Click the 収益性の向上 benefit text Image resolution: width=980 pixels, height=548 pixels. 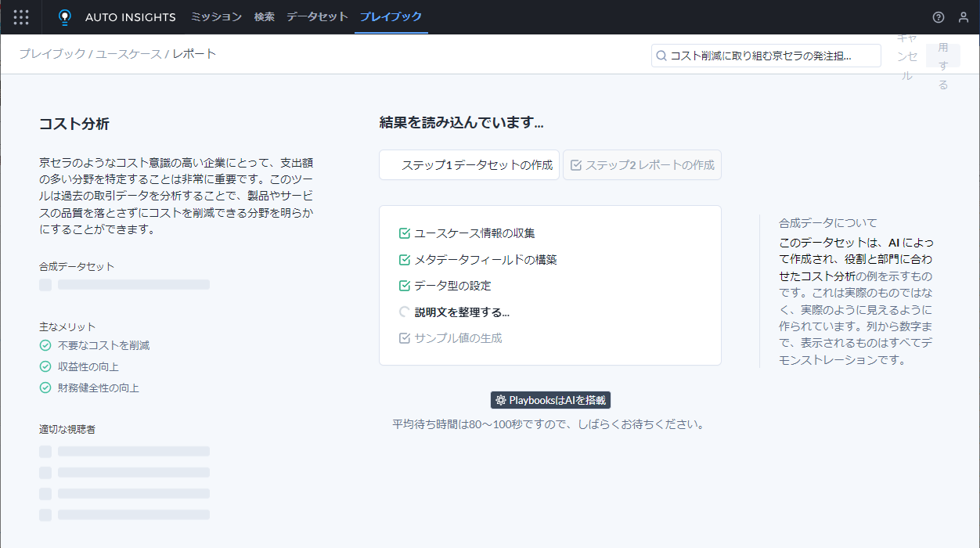[88, 366]
